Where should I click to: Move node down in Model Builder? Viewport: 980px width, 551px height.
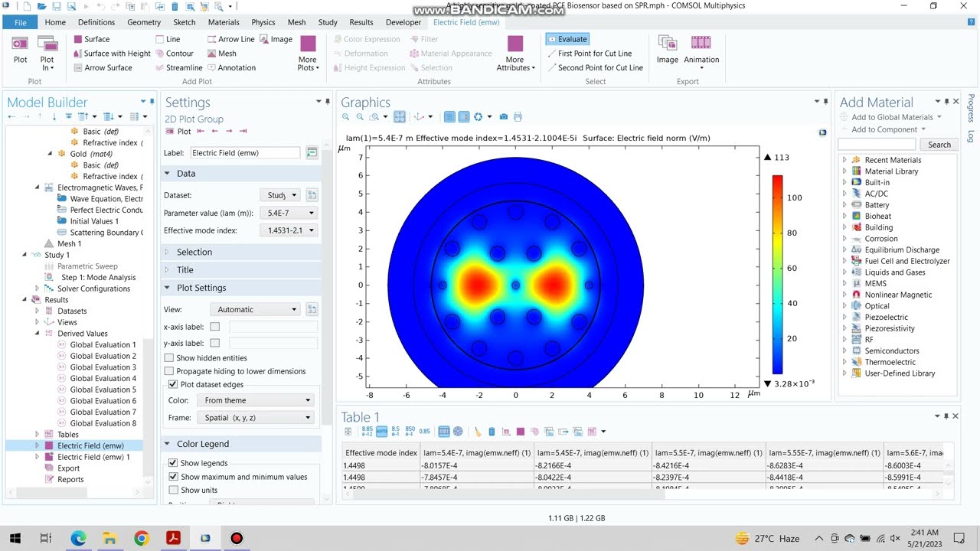54,116
